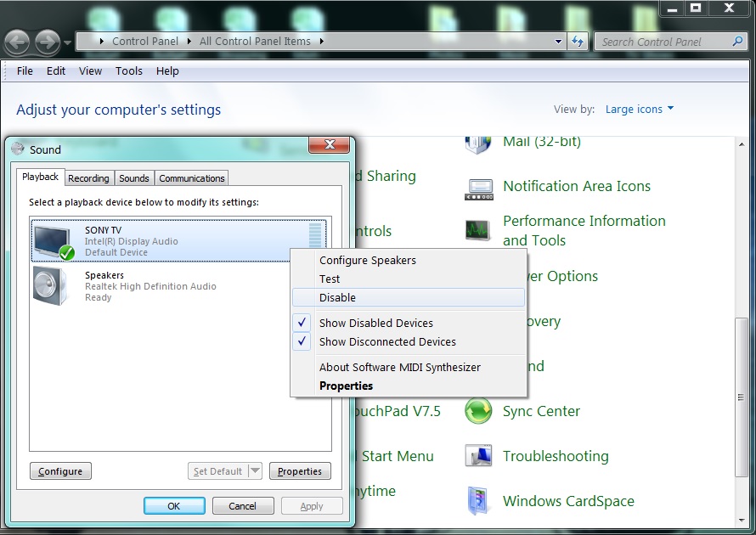Image resolution: width=756 pixels, height=535 pixels.
Task: Open Performance Information and Tools icon
Action: click(478, 230)
